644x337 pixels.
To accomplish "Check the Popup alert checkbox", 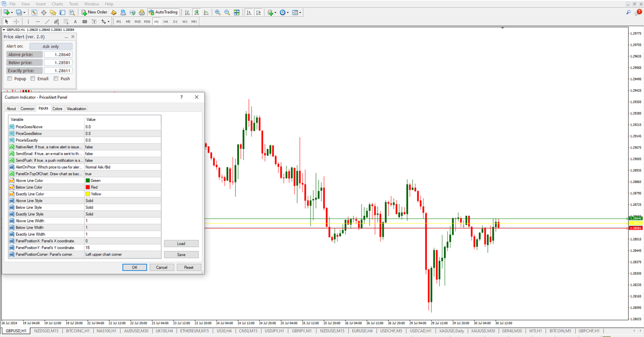I will [x=10, y=78].
